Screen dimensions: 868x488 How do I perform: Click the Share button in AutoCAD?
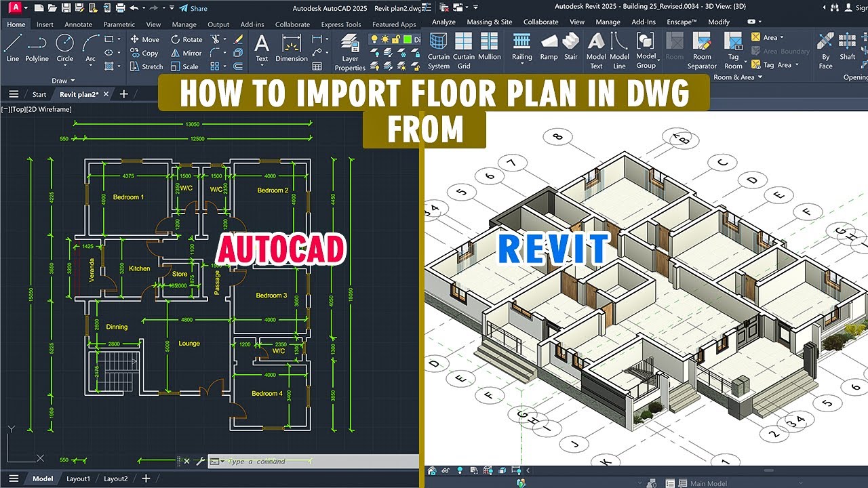point(193,8)
